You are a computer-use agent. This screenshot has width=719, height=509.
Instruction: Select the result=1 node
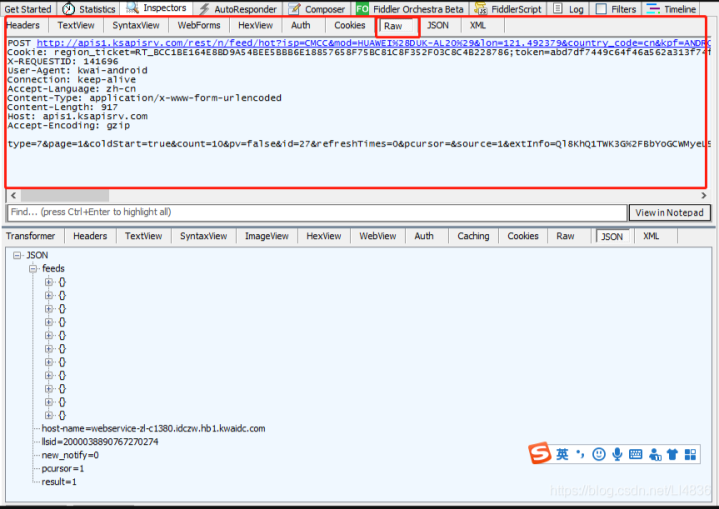pos(59,482)
